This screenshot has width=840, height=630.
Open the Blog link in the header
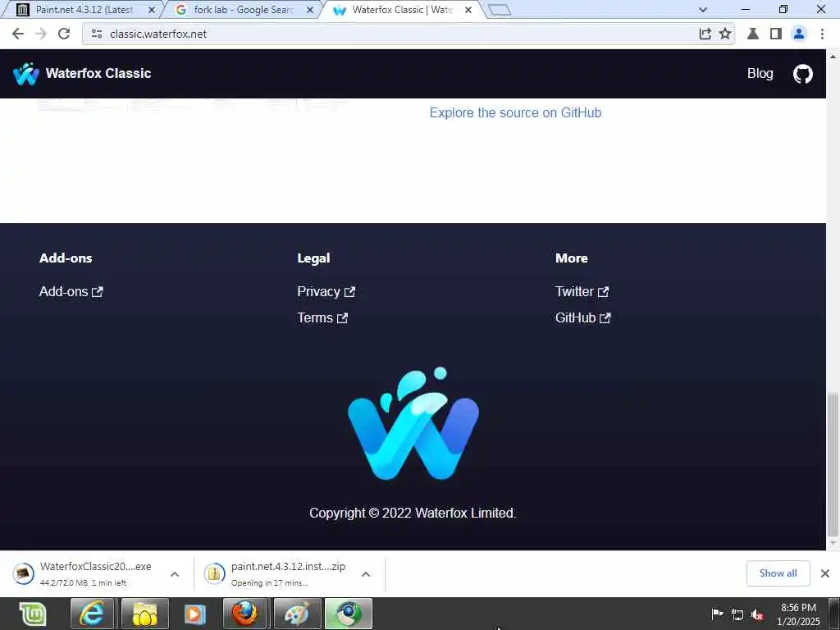tap(760, 73)
